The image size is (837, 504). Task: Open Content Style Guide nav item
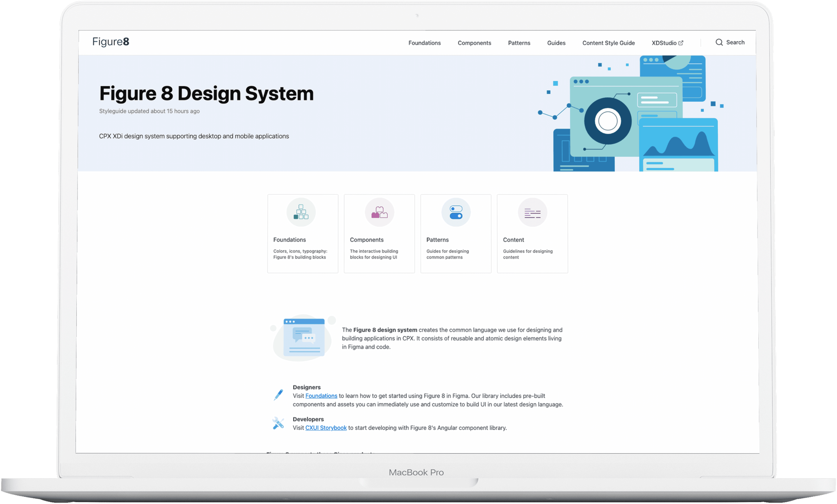click(608, 43)
